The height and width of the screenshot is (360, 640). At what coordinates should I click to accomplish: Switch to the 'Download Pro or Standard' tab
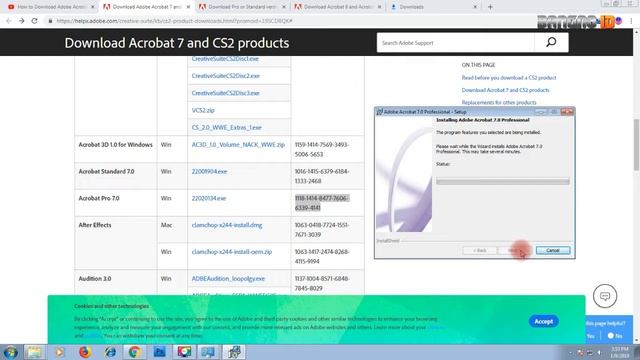tap(242, 7)
